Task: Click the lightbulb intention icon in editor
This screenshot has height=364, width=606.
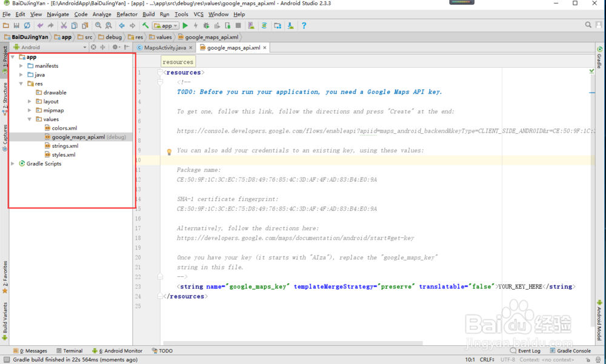Action: pos(169,152)
